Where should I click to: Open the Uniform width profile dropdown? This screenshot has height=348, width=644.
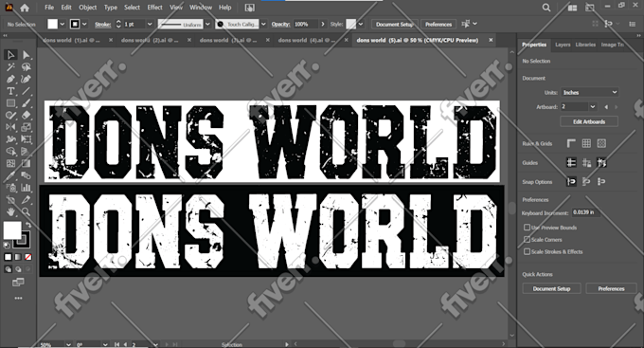pyautogui.click(x=207, y=25)
